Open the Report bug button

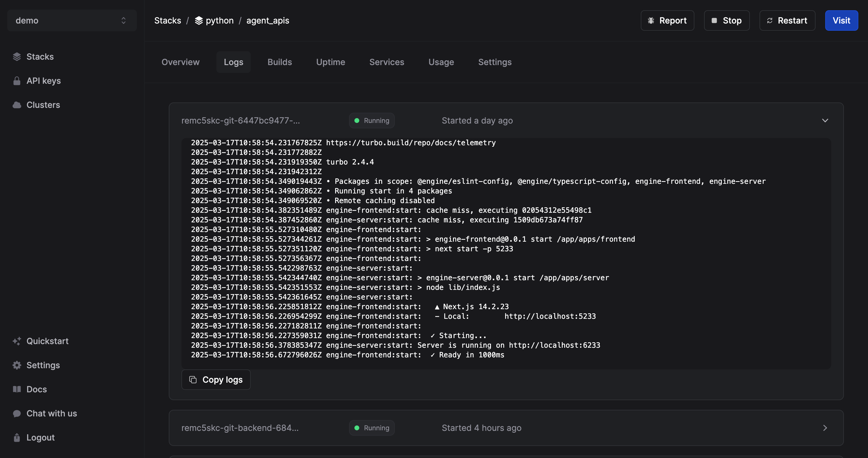click(x=667, y=20)
